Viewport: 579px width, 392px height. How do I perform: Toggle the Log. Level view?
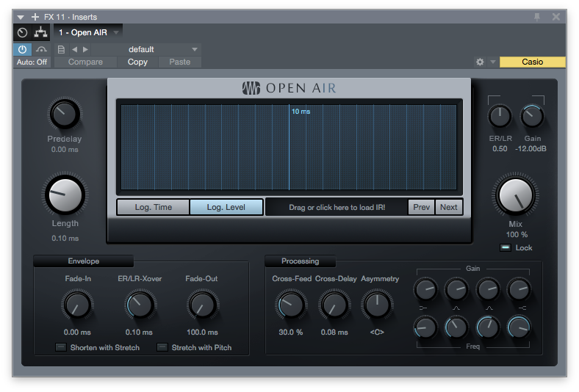point(226,207)
